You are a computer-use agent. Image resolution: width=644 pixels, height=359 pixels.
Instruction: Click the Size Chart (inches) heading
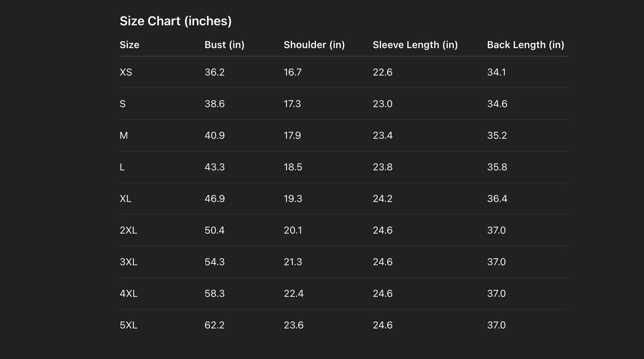coord(176,21)
